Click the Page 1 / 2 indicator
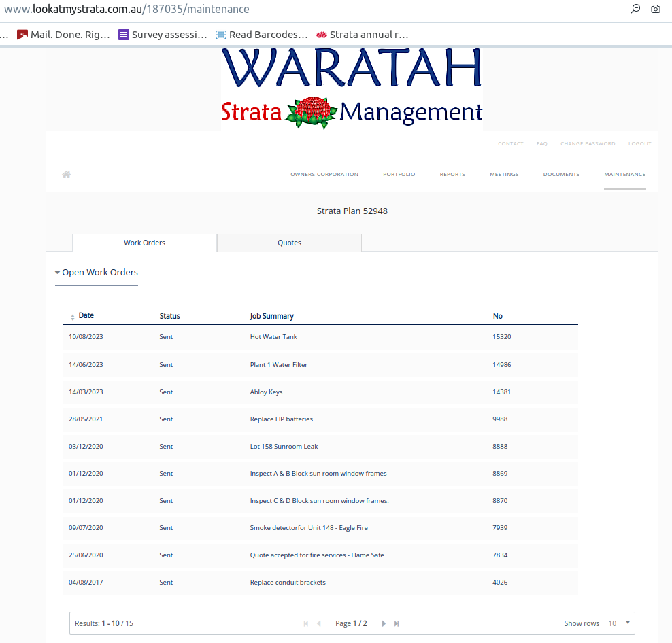This screenshot has height=643, width=672. click(351, 624)
